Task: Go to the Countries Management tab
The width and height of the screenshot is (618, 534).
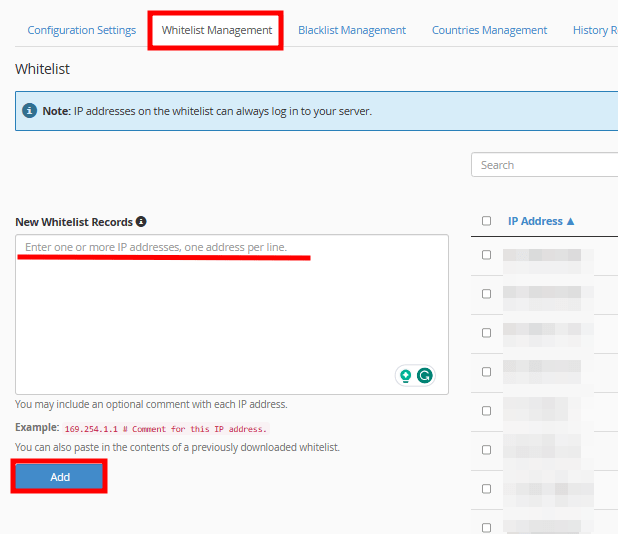Action: 489,30
